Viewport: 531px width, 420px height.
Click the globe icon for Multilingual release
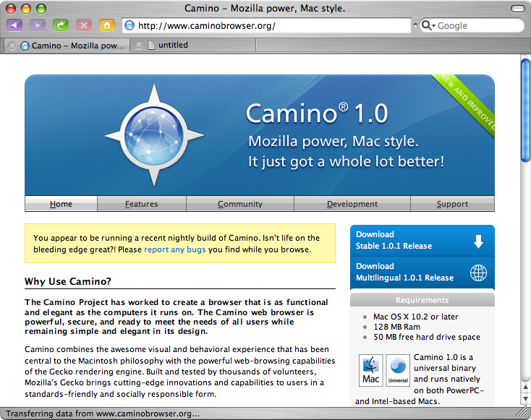pos(478,273)
